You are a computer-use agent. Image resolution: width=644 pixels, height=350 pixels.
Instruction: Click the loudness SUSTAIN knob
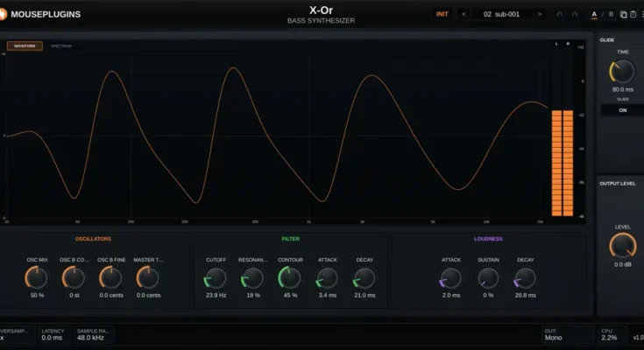pos(488,277)
